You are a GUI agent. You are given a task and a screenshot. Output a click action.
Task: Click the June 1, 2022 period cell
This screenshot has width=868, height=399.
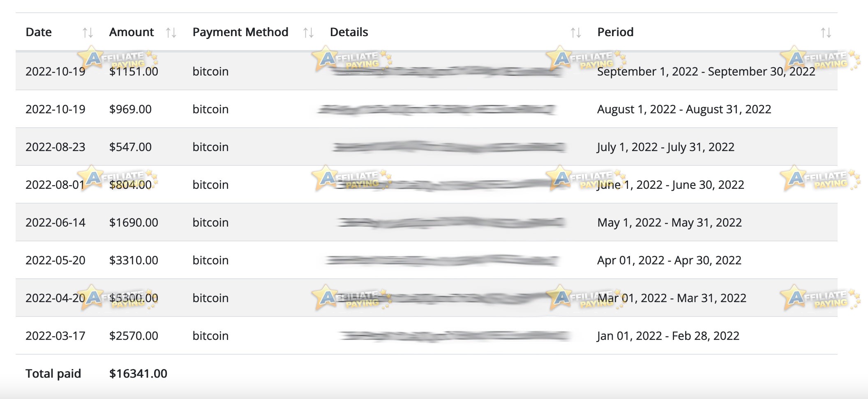point(671,185)
